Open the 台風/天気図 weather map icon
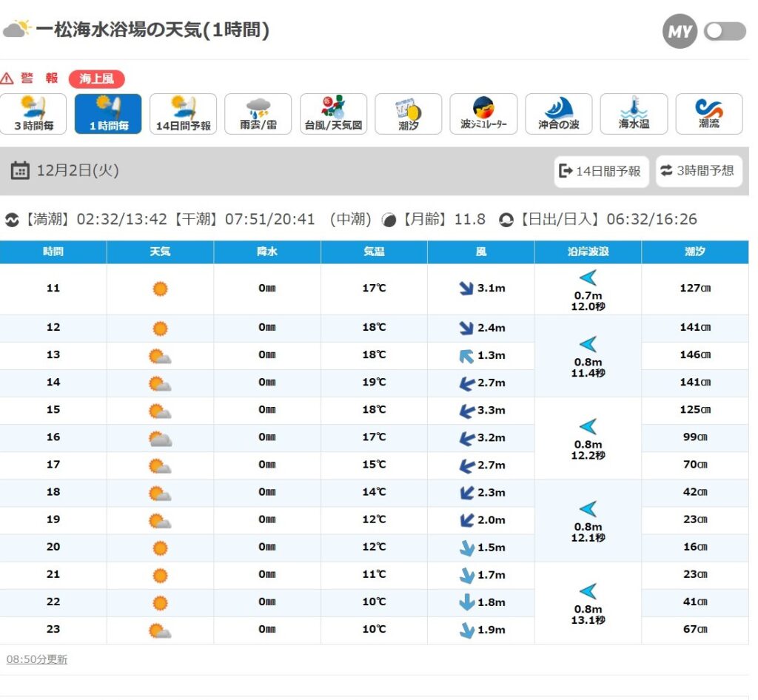The height and width of the screenshot is (700, 758). [x=333, y=114]
